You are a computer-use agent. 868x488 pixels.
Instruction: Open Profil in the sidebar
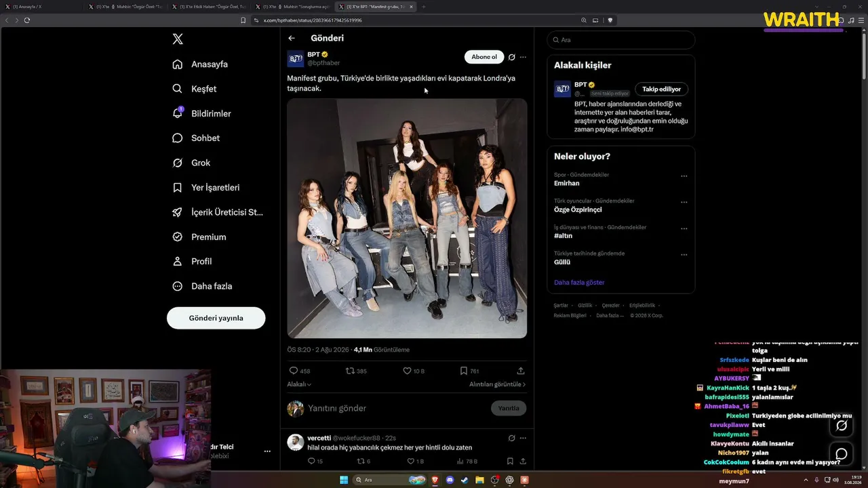pyautogui.click(x=192, y=262)
